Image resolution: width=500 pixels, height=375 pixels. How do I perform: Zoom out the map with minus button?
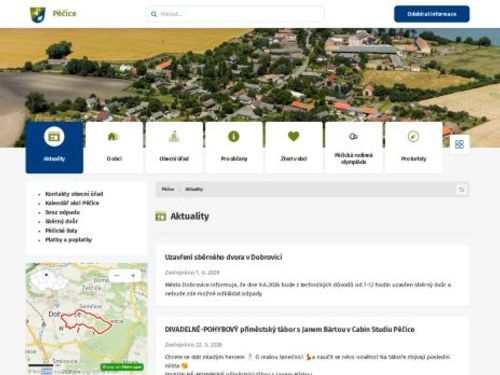(x=117, y=276)
